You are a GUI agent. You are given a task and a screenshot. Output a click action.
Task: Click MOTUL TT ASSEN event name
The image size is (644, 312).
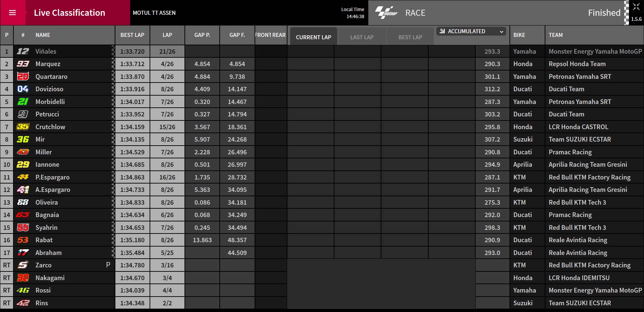pos(154,13)
